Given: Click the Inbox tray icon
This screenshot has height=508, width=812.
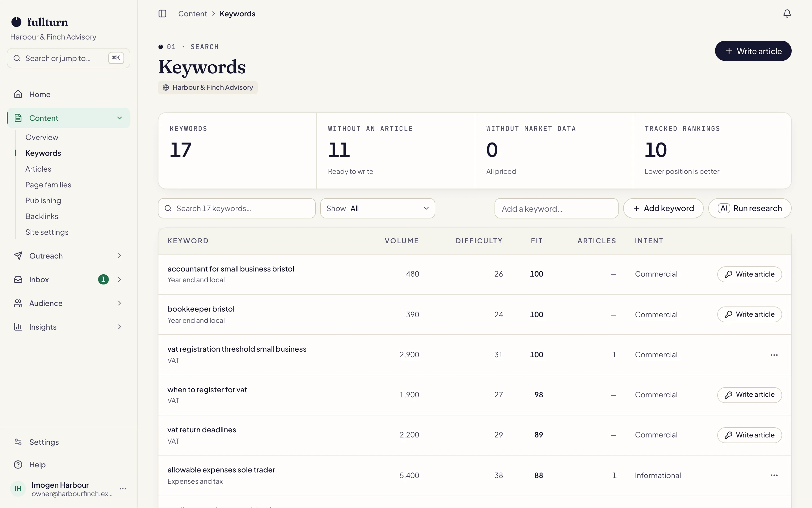Looking at the screenshot, I should (x=18, y=279).
